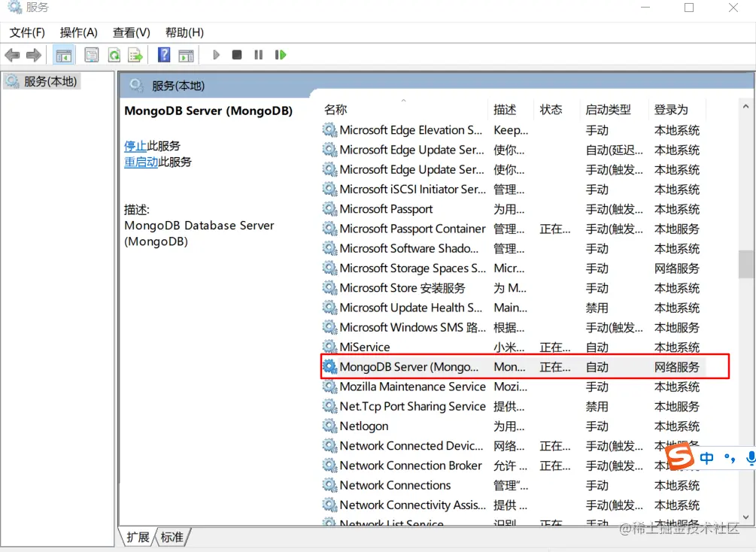
Task: Sort by the 名称 column header
Action: (x=335, y=110)
